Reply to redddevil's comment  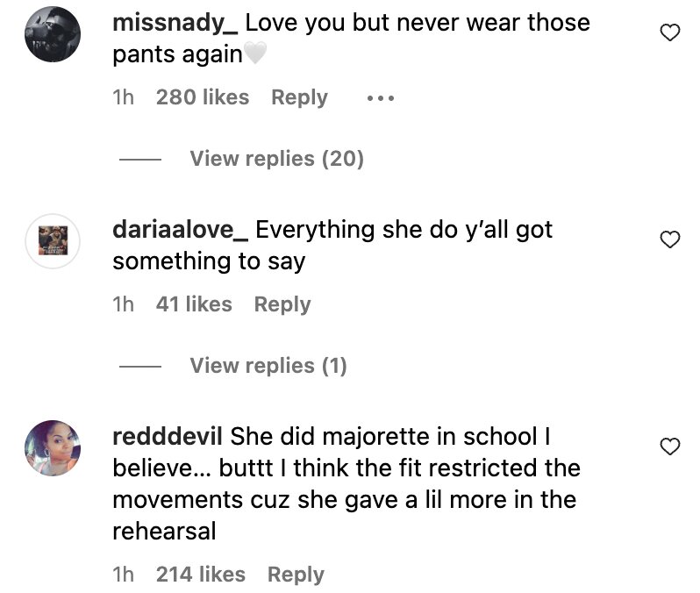tap(296, 575)
